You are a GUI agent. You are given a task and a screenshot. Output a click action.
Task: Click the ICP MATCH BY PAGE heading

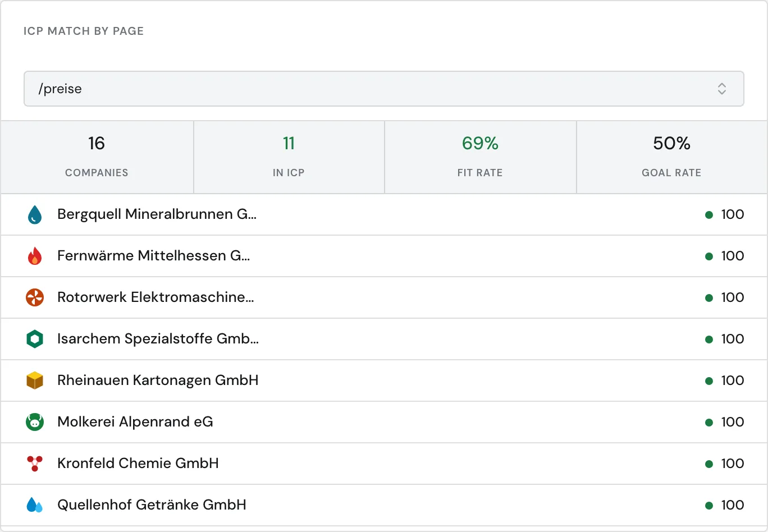tap(84, 31)
